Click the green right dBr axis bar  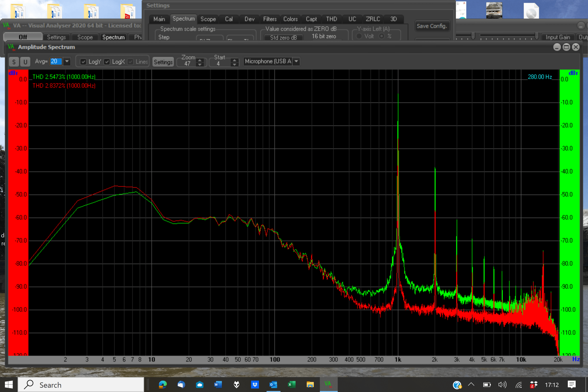click(x=570, y=212)
